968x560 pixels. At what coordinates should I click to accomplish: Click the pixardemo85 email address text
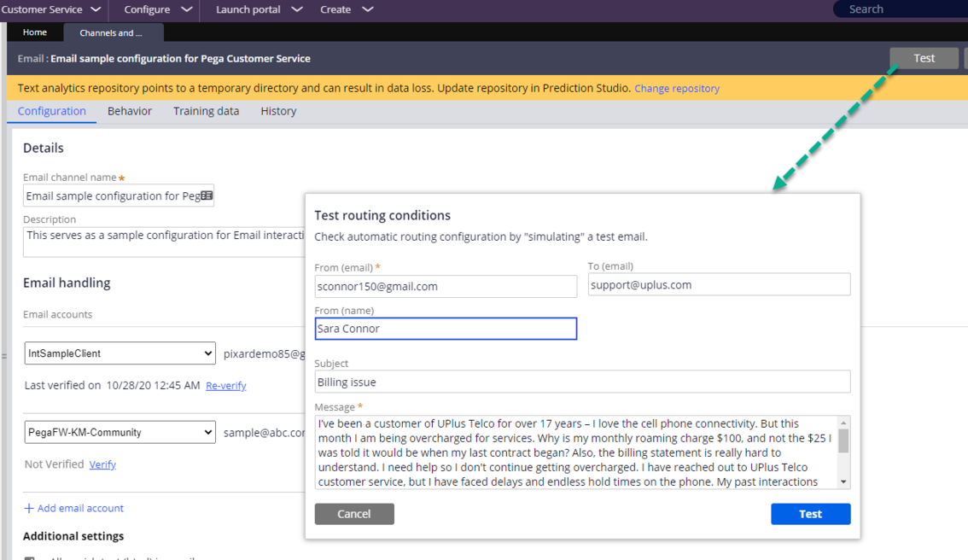pyautogui.click(x=265, y=353)
